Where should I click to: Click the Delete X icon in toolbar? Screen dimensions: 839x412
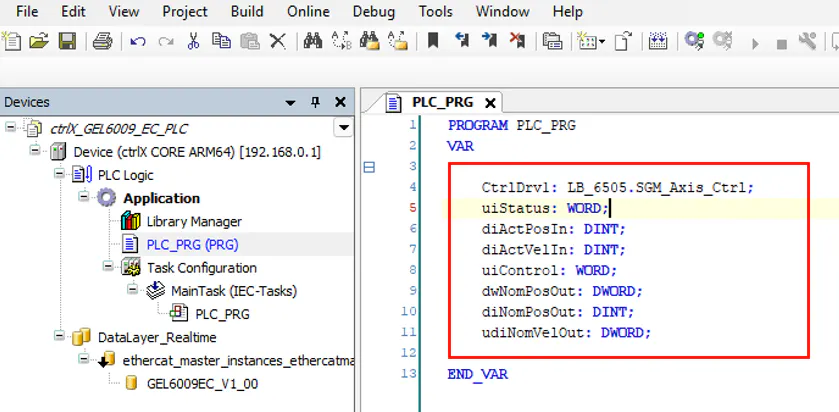point(278,42)
